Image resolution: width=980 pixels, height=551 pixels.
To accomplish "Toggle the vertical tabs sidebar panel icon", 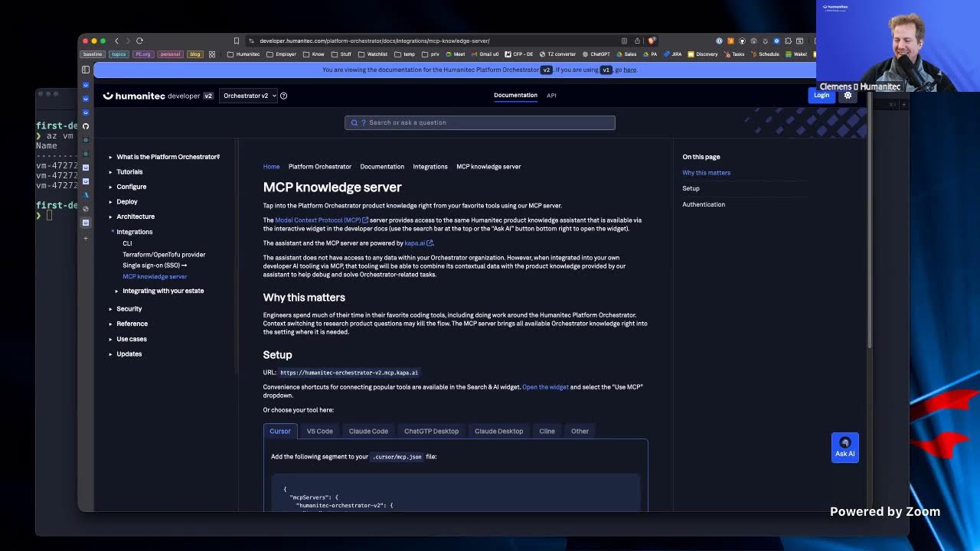I will [86, 70].
